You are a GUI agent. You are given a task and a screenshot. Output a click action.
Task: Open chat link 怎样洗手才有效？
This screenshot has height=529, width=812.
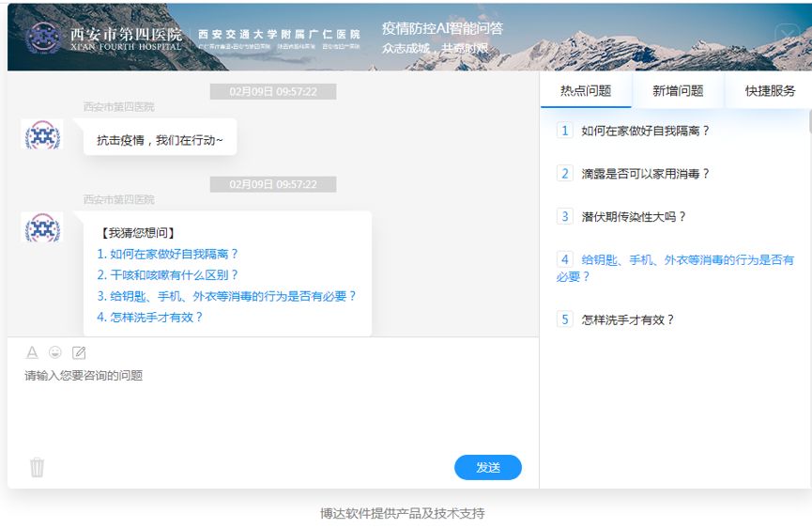click(x=149, y=317)
